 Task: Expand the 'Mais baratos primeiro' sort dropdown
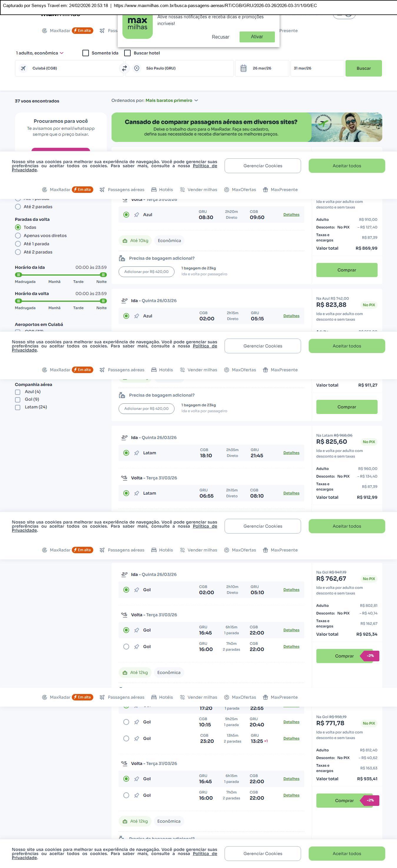[x=172, y=100]
